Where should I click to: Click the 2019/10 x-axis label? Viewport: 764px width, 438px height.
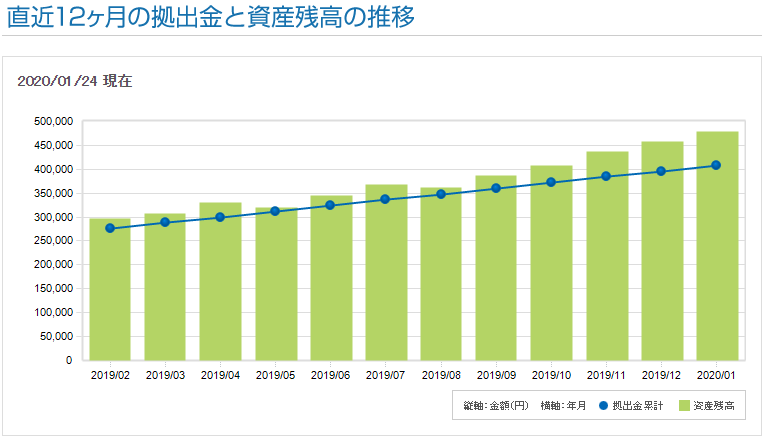click(x=551, y=375)
